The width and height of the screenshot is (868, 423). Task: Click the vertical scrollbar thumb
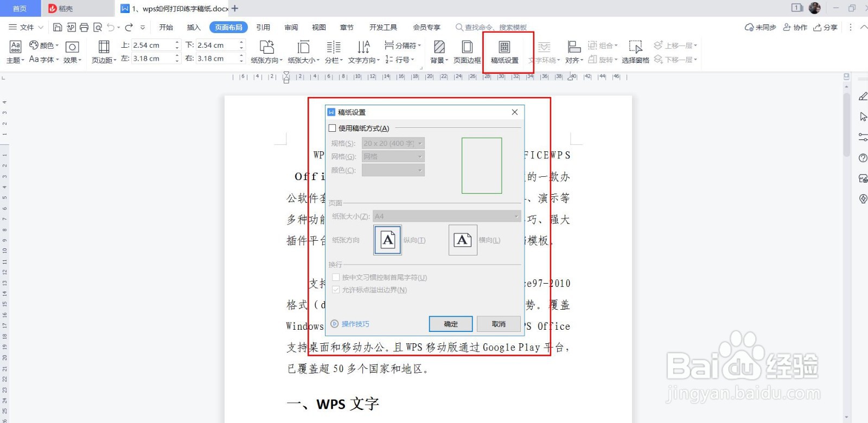(846, 125)
